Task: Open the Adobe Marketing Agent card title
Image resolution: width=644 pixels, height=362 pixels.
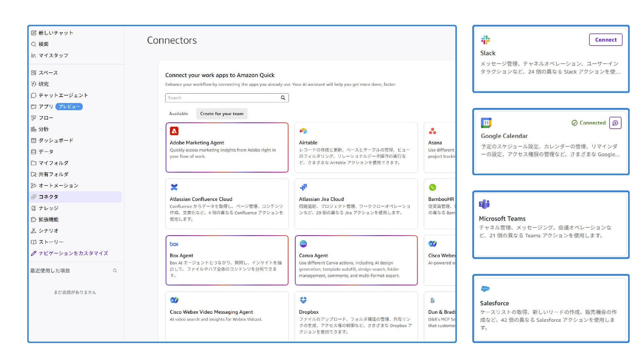Action: click(x=197, y=143)
